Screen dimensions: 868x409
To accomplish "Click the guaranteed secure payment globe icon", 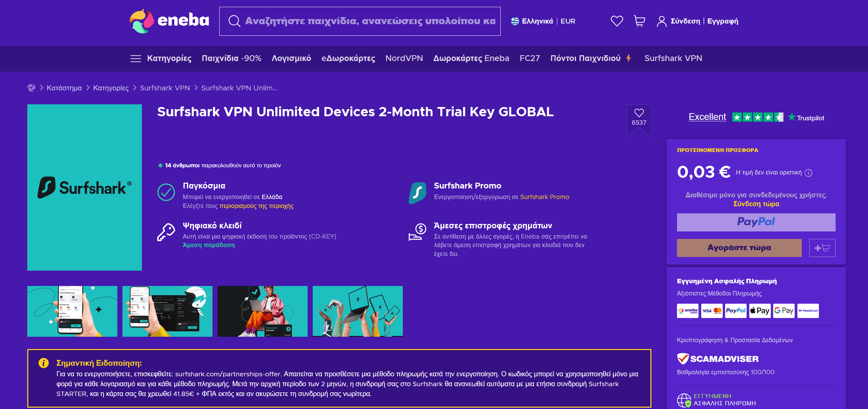I will [684, 400].
